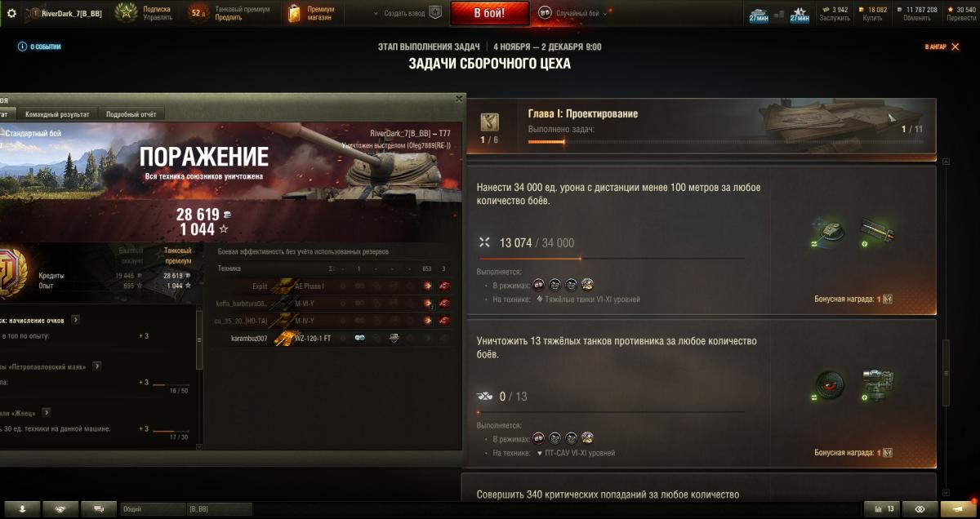Open settings via the gear icon

click(x=11, y=14)
